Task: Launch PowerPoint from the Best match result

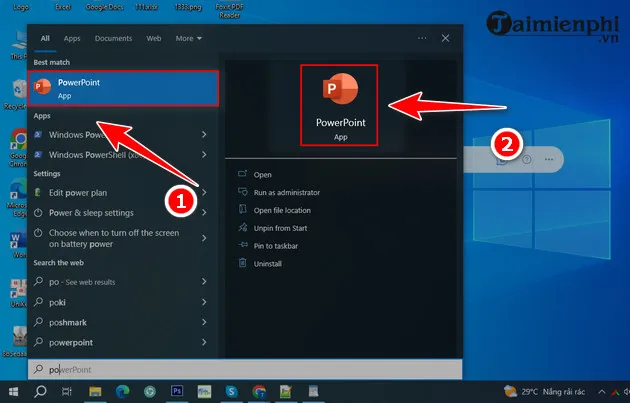Action: 123,88
